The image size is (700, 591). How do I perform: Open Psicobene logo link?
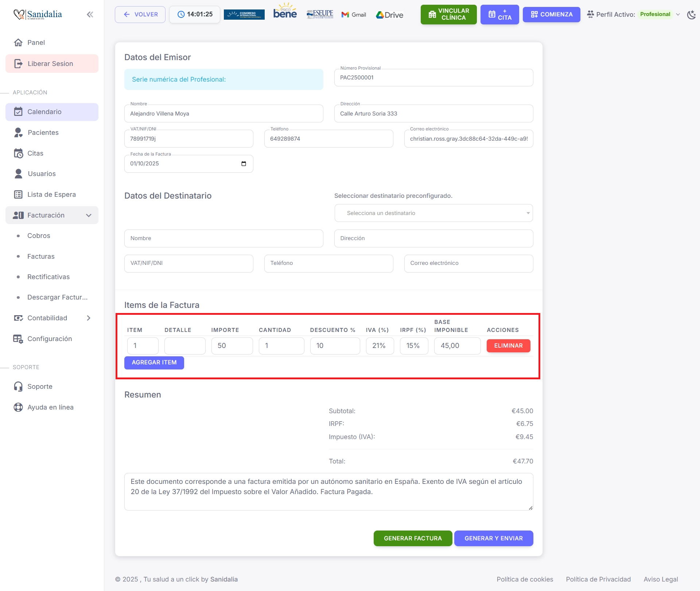(x=285, y=13)
